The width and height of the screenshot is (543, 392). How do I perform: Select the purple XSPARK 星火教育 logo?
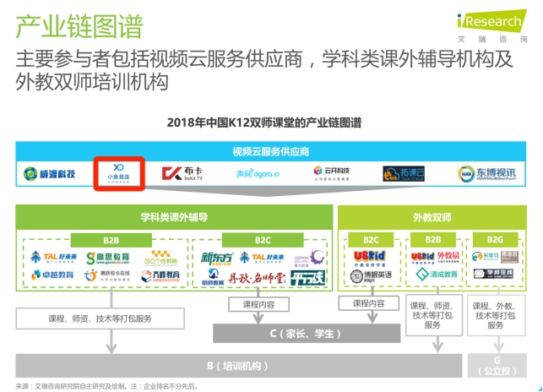[x=309, y=259]
